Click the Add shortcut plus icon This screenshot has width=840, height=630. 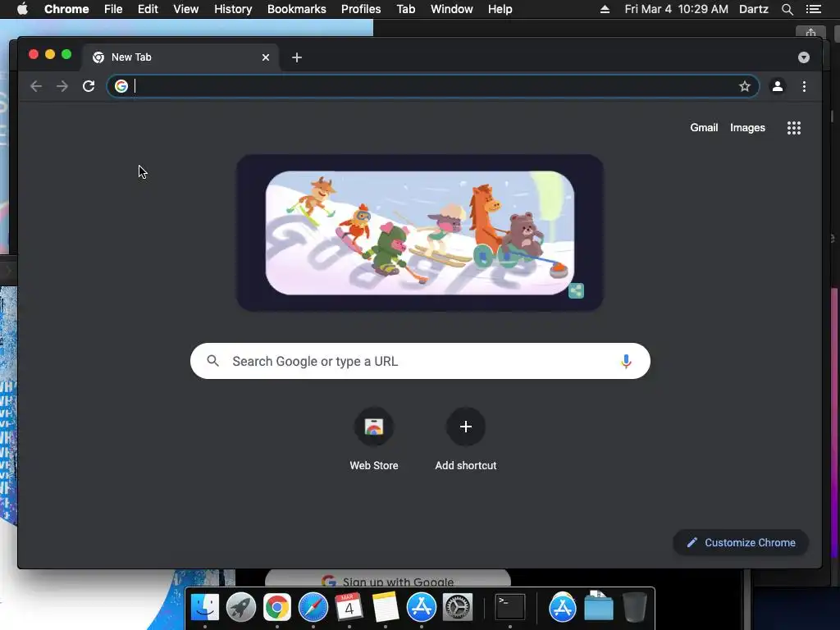pyautogui.click(x=466, y=427)
